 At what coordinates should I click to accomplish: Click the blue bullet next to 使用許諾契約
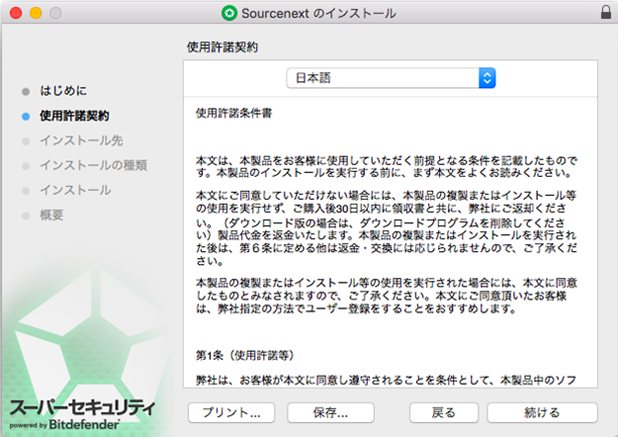tap(26, 116)
